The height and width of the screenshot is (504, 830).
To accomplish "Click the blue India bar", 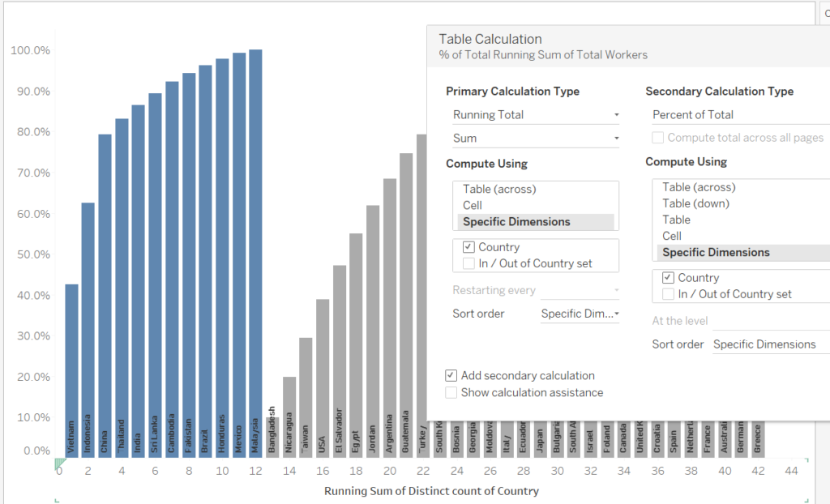I will point(138,281).
